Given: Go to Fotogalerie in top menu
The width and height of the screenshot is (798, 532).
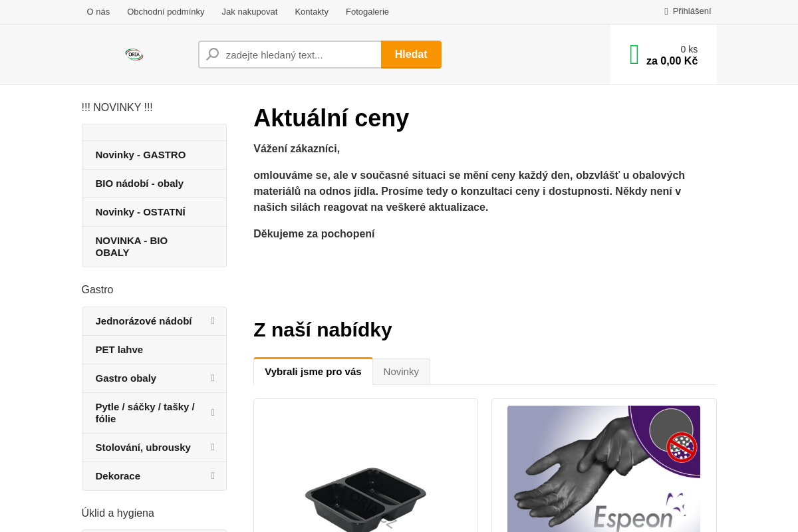Looking at the screenshot, I should pyautogui.click(x=367, y=12).
